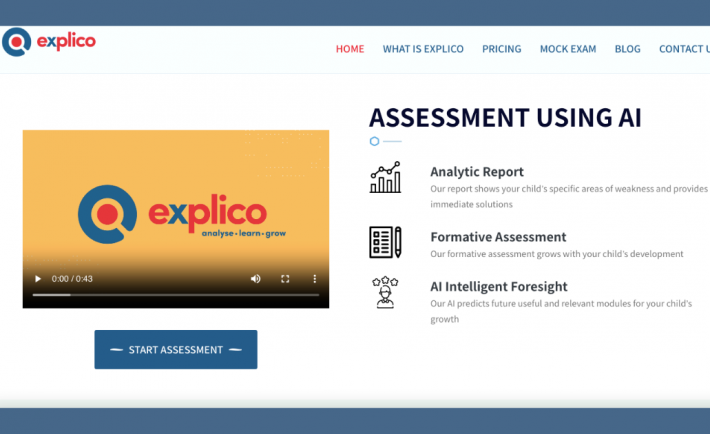710x434 pixels.
Task: Click the explico video thumbnail
Action: coord(176,219)
